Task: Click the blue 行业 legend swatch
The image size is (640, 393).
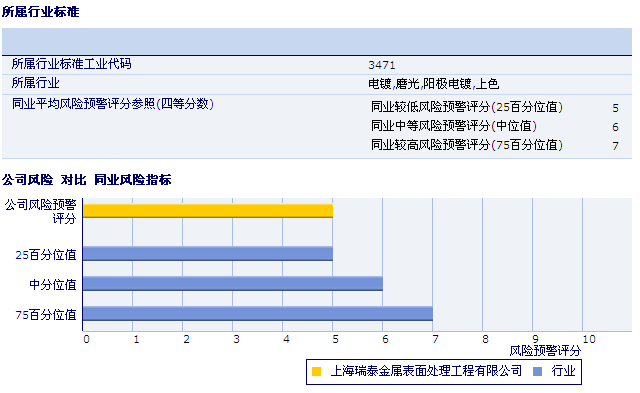Action: click(538, 371)
